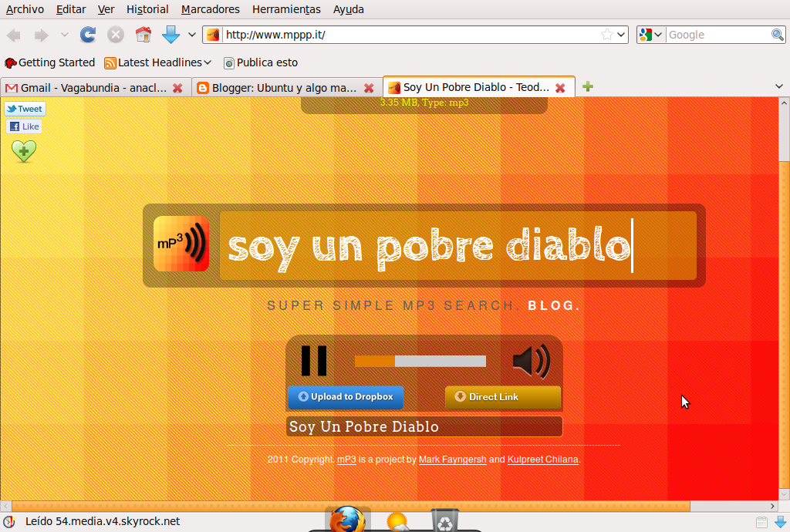Run the search with the magnifier icon
Screen dimensions: 790x532
tap(778, 35)
